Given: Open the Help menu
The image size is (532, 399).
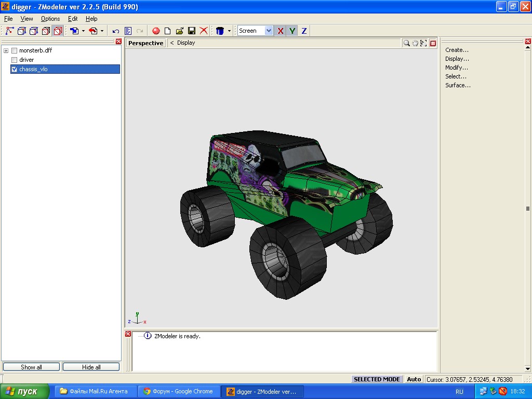Looking at the screenshot, I should click(91, 19).
